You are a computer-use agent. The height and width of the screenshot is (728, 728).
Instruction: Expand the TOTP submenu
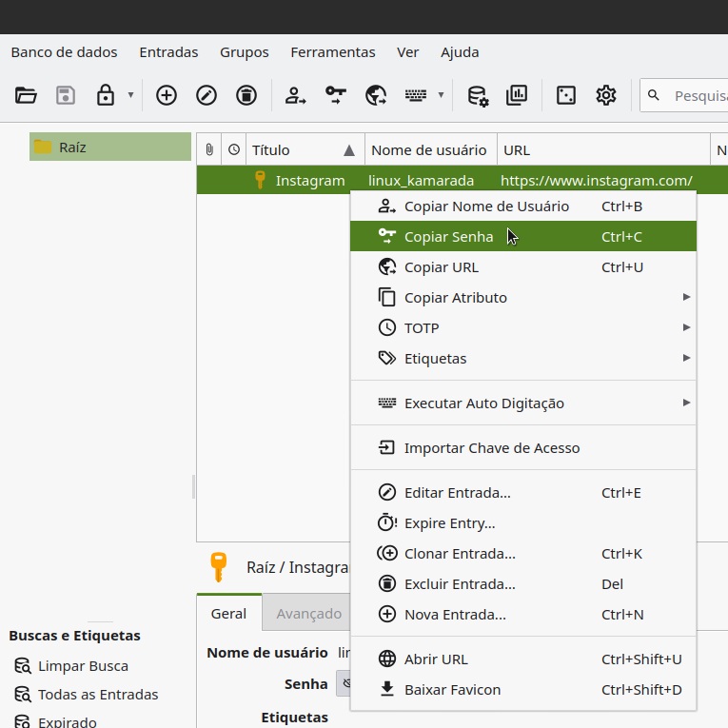click(523, 327)
